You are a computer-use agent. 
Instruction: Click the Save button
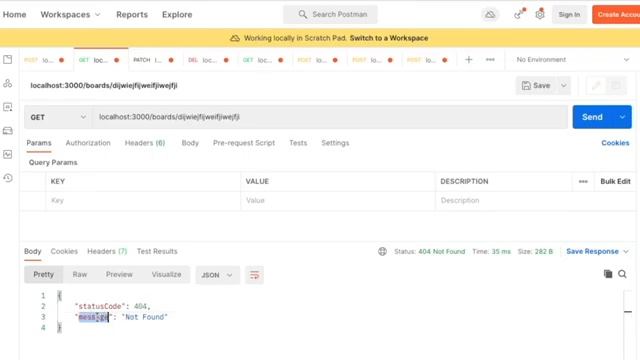click(536, 86)
